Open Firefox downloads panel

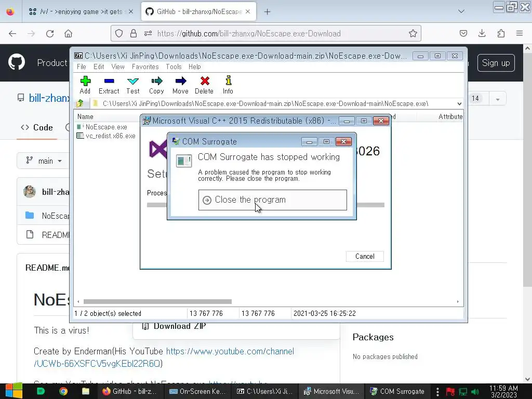(482, 33)
